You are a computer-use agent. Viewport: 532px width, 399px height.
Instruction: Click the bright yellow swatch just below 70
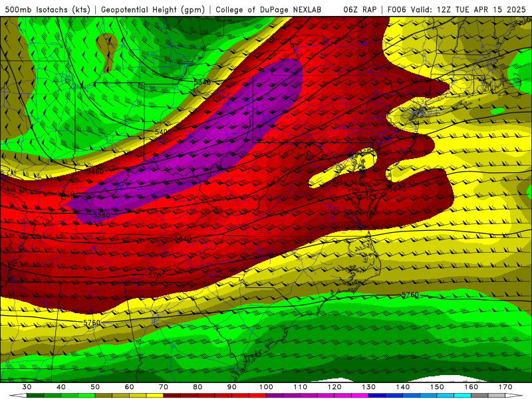pos(155,396)
